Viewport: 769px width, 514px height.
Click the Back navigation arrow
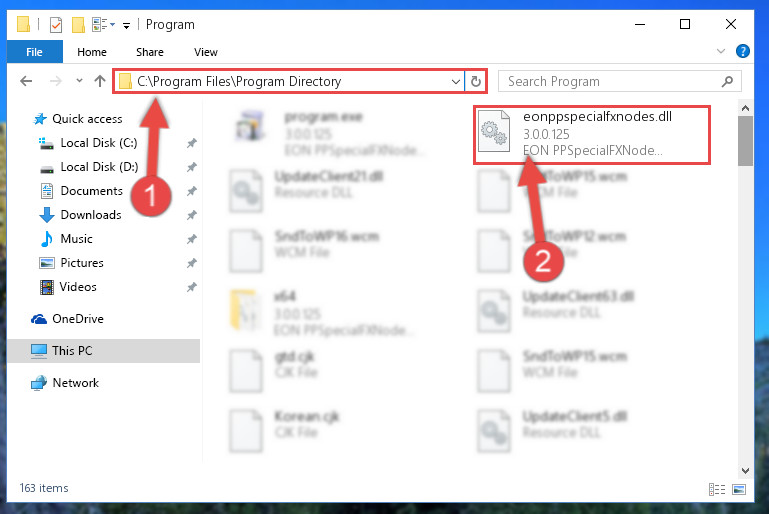pyautogui.click(x=26, y=81)
